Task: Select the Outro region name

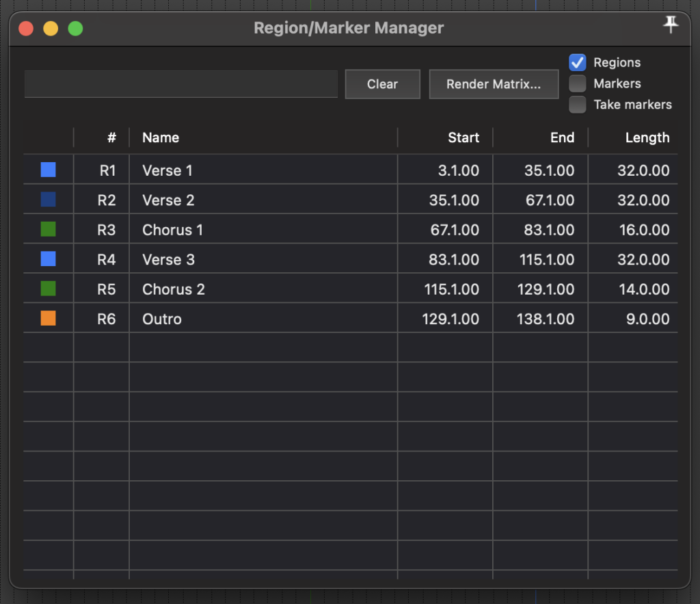Action: click(162, 319)
